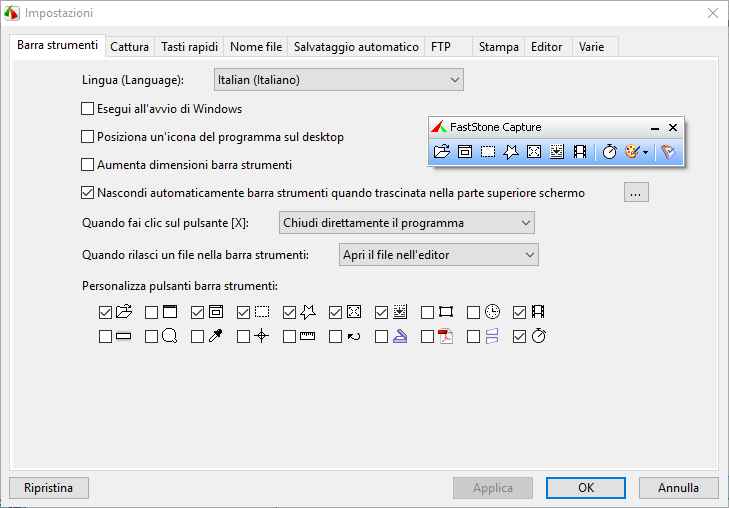Viewport: 729px width, 508px height.
Task: Uncheck 'Nascondi automaticamente barra strumenti' option
Action: pyautogui.click(x=87, y=192)
